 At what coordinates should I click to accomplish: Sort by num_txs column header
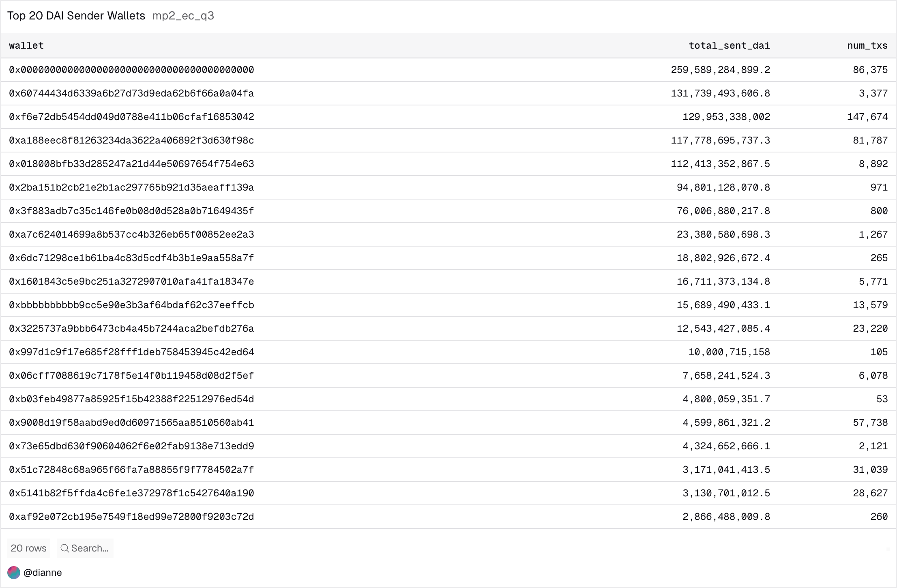(x=867, y=45)
